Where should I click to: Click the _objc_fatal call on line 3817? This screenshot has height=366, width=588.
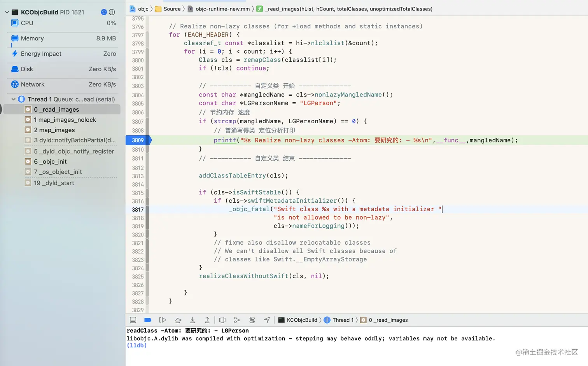click(249, 209)
